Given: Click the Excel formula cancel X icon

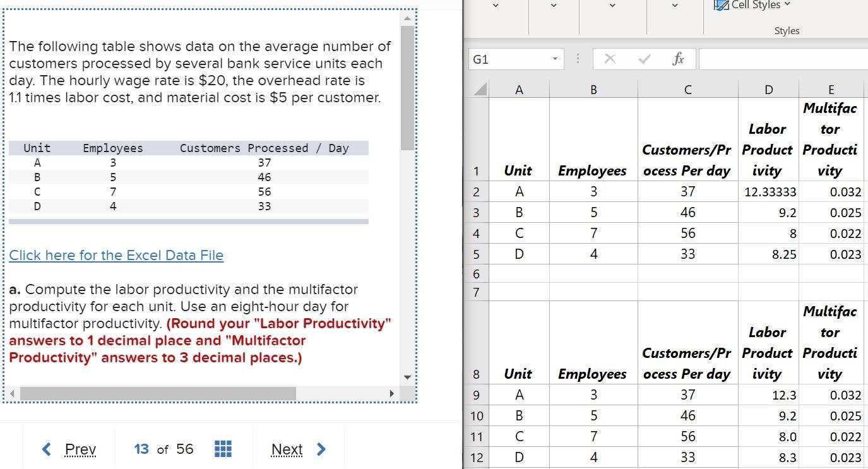Looking at the screenshot, I should click(610, 59).
